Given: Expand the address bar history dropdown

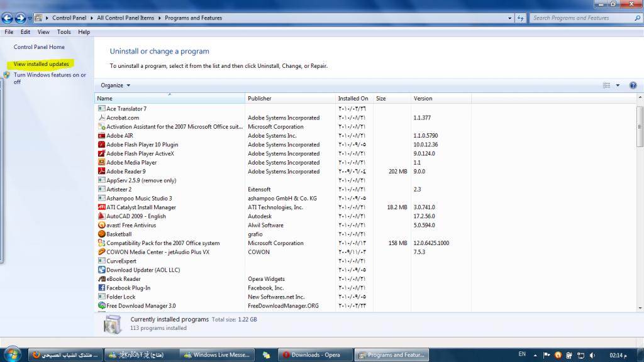Looking at the screenshot, I should [509, 18].
